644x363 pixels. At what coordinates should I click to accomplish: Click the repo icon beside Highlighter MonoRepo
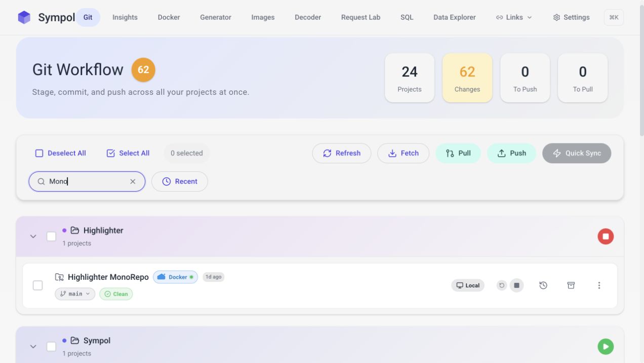tap(59, 277)
